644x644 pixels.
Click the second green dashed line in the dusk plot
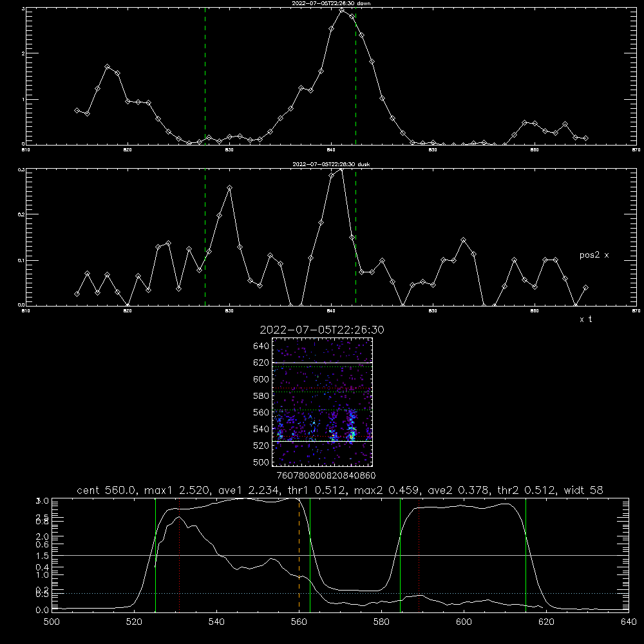point(355,238)
